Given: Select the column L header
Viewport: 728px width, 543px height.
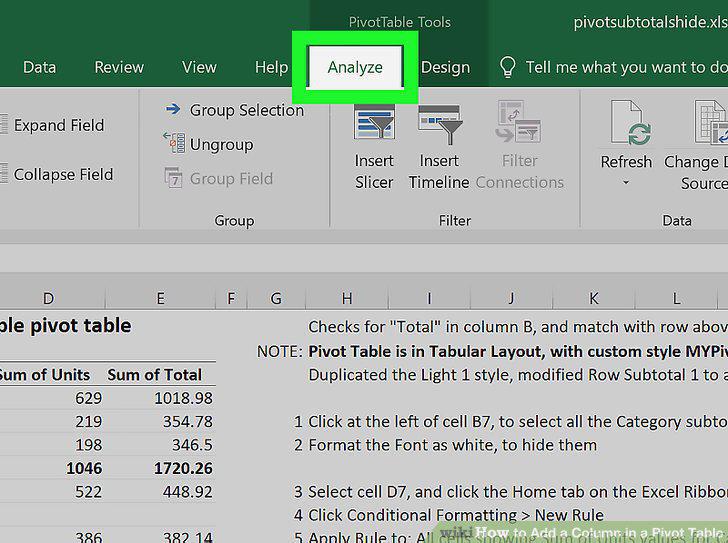Looking at the screenshot, I should pos(676,298).
